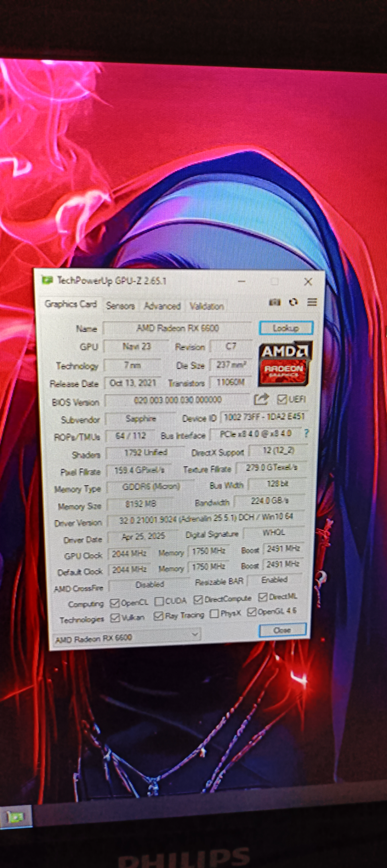Click the Release Date value Oct 13, 2021
The height and width of the screenshot is (868, 387).
[133, 383]
